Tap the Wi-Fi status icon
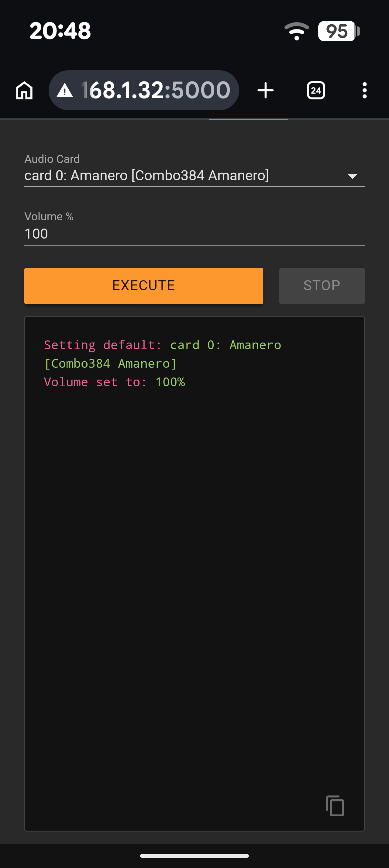Image resolution: width=389 pixels, height=868 pixels. click(296, 31)
